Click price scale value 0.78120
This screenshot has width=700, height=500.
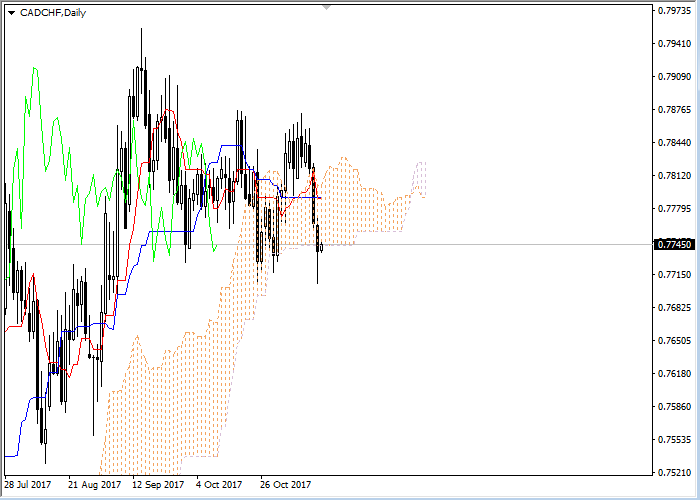pyautogui.click(x=674, y=175)
